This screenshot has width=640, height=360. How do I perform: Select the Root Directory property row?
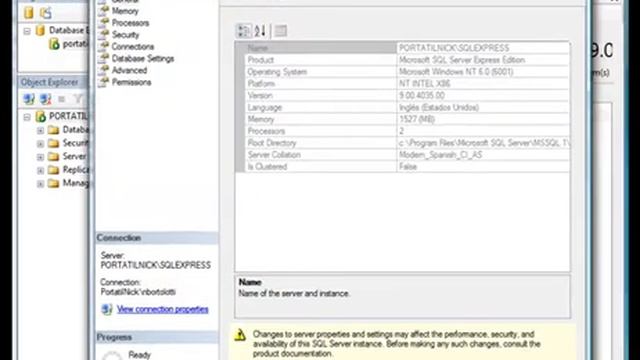402,143
